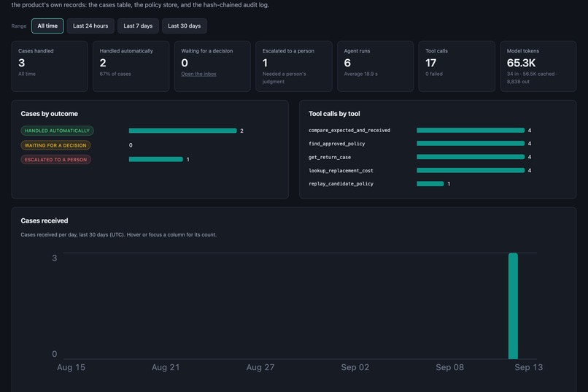Click the Cases handled card

pos(50,66)
